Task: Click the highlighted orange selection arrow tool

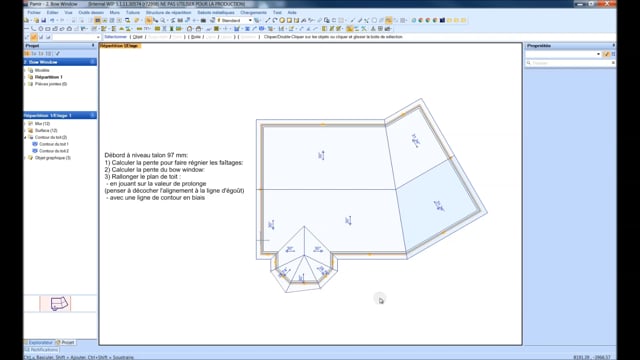Action: pos(149,20)
